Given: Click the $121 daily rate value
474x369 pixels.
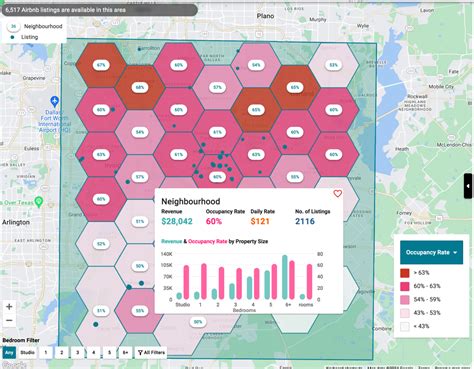Looking at the screenshot, I should click(260, 221).
